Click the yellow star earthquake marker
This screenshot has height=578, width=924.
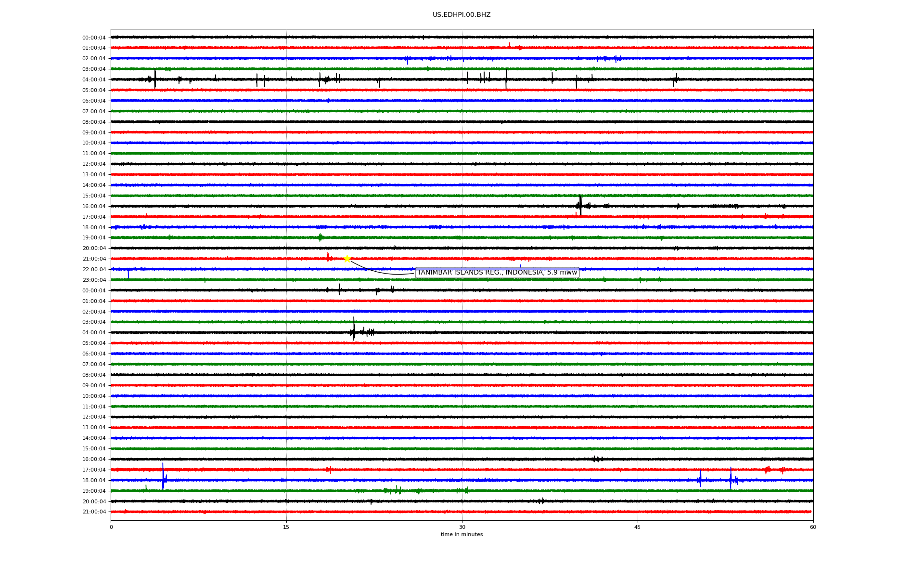tap(347, 259)
